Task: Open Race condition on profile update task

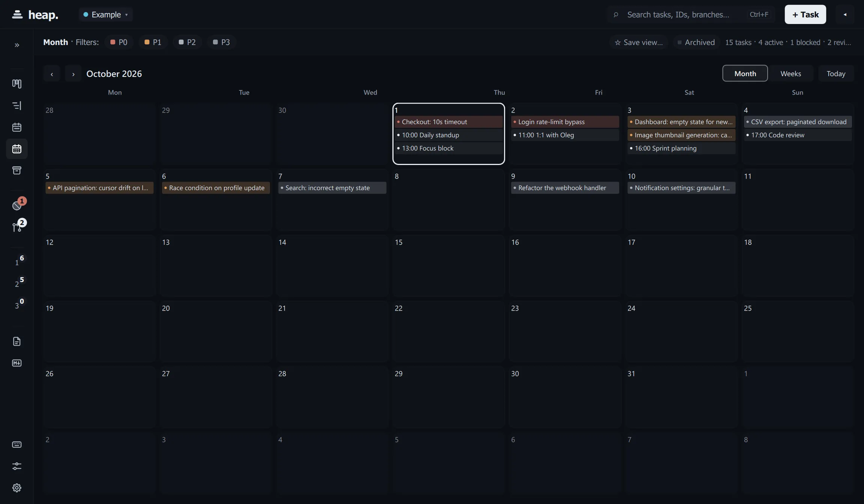Action: [216, 188]
